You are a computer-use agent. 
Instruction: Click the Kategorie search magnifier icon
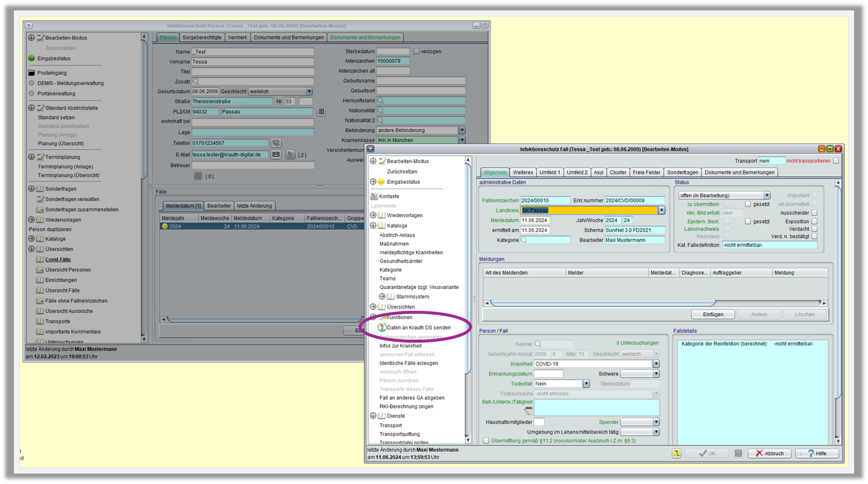(x=524, y=240)
